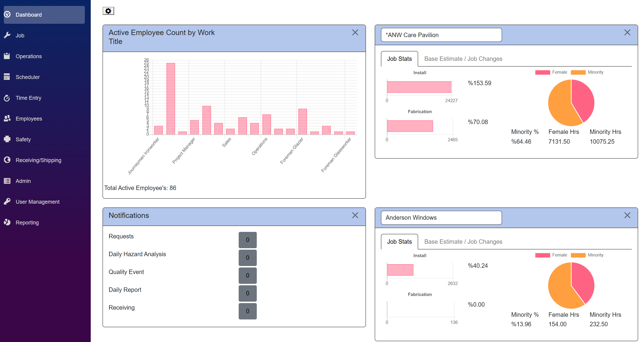
Task: Click the Reporting pie chart icon
Action: [7, 222]
